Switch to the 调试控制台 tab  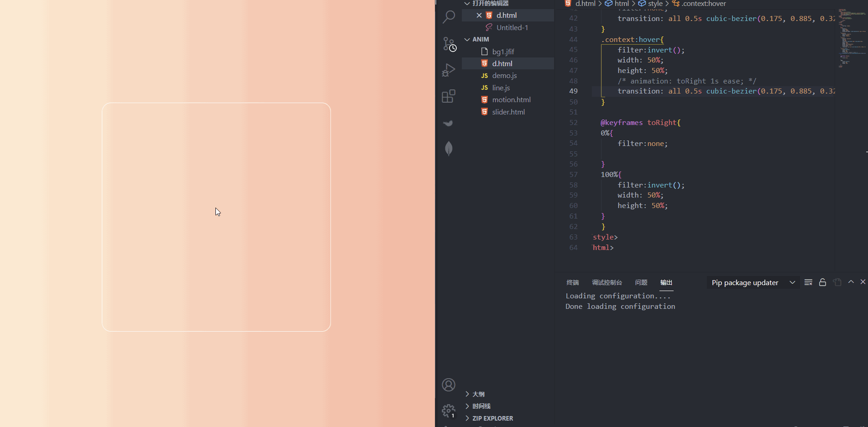click(x=607, y=282)
